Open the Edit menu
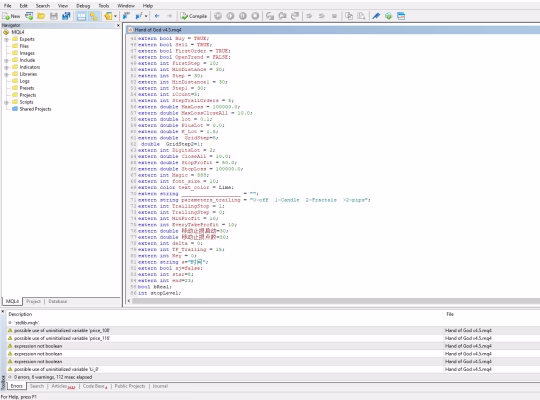The width and height of the screenshot is (540, 400). point(23,6)
